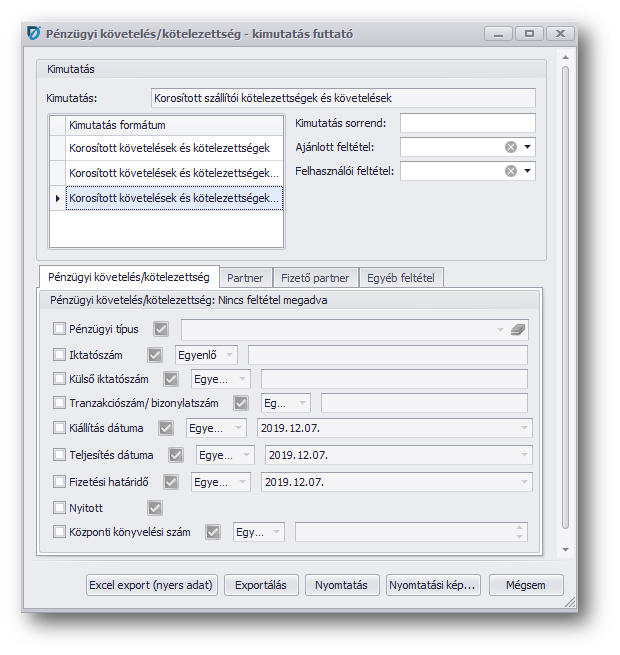Click the vertical scrollbar on the right
This screenshot has height=655, width=620.
coord(565,300)
